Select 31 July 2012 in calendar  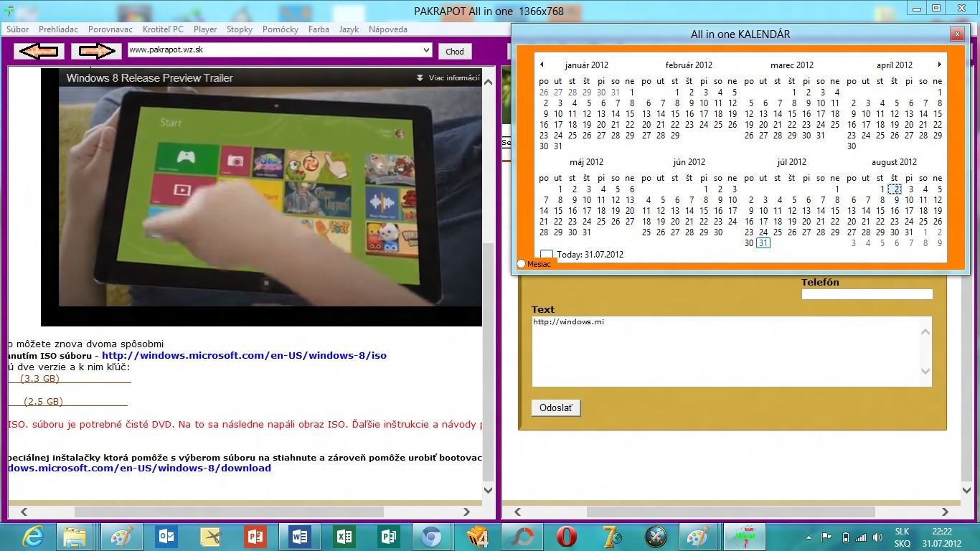[x=763, y=243]
